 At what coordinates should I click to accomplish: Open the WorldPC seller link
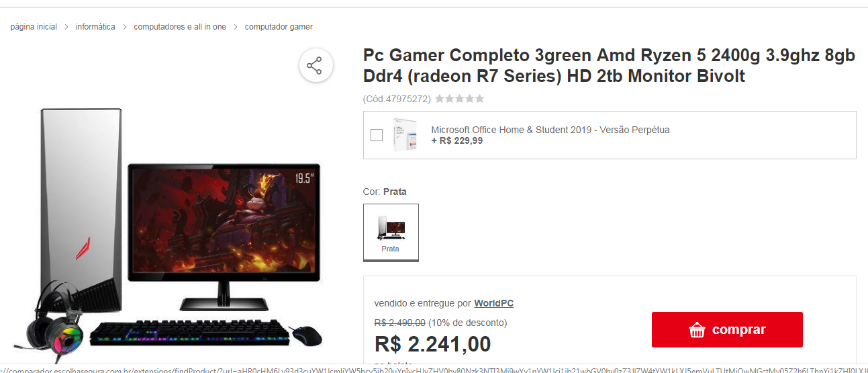click(x=493, y=303)
